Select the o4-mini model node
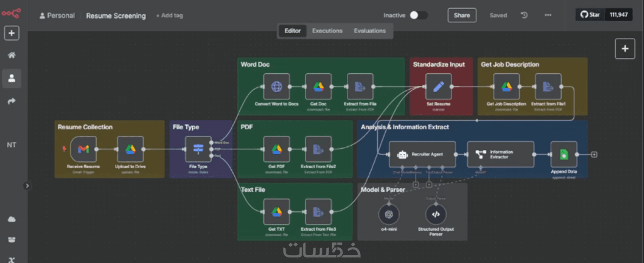 pyautogui.click(x=389, y=214)
